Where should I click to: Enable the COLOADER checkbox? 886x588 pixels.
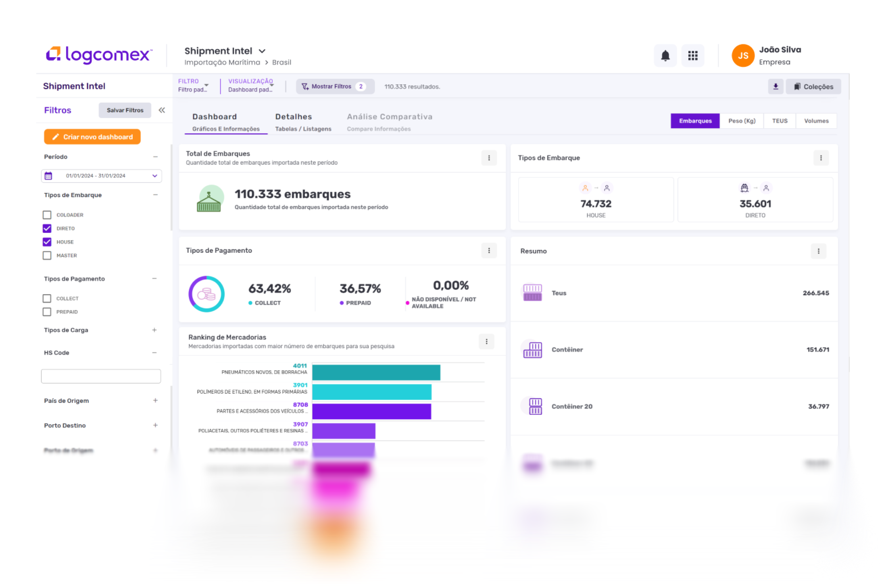click(47, 215)
